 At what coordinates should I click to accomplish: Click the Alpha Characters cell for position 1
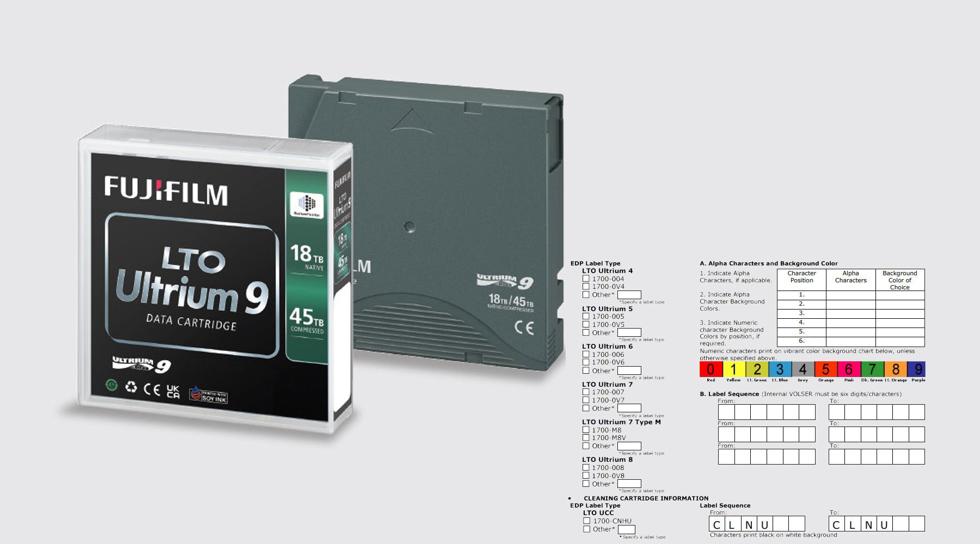[x=850, y=295]
